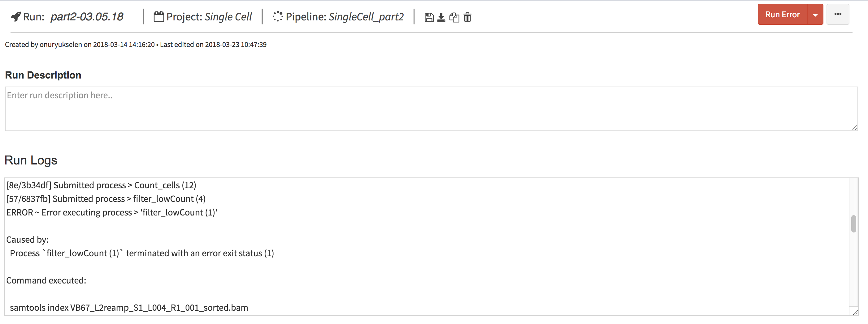
Task: Open the Single Cell project link
Action: tap(228, 16)
